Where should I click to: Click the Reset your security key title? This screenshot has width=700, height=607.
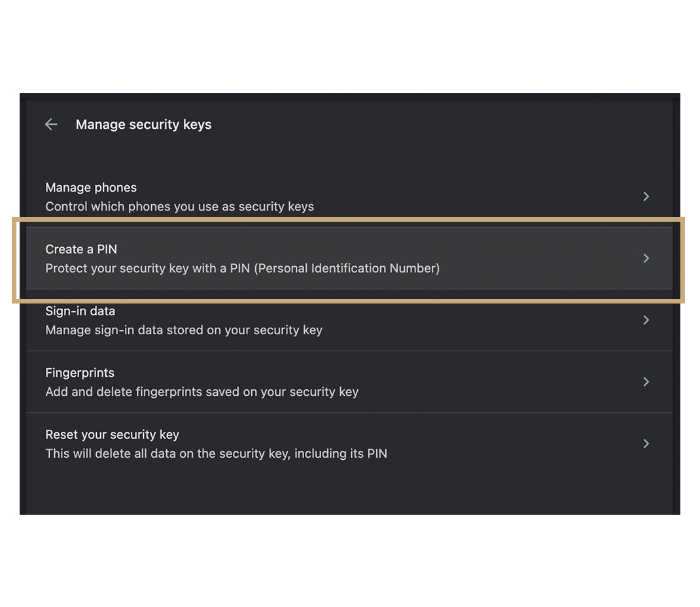pos(112,435)
